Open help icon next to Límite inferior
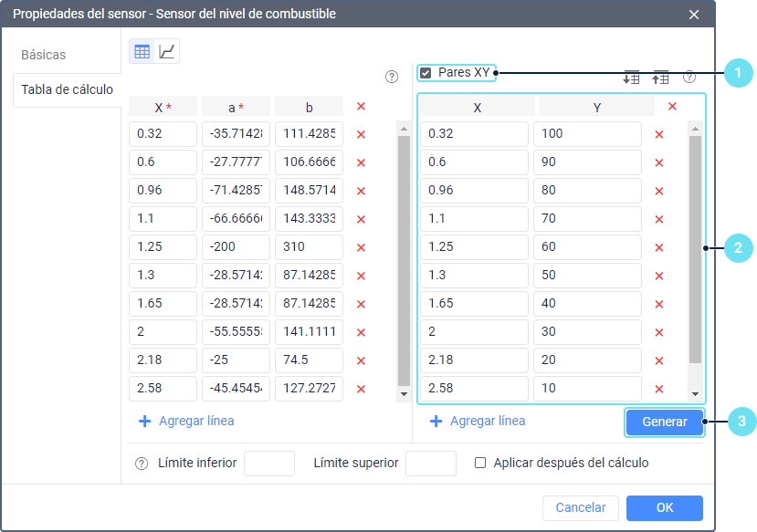 pos(142,463)
